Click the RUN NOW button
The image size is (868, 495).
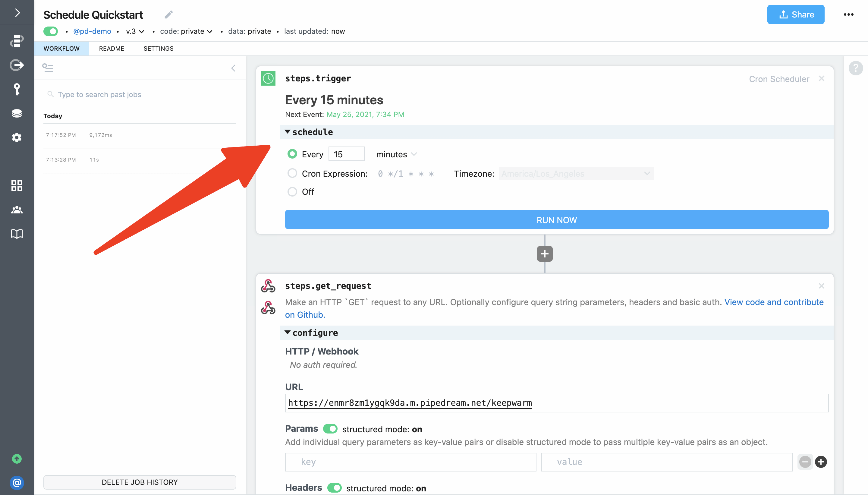[x=556, y=220]
